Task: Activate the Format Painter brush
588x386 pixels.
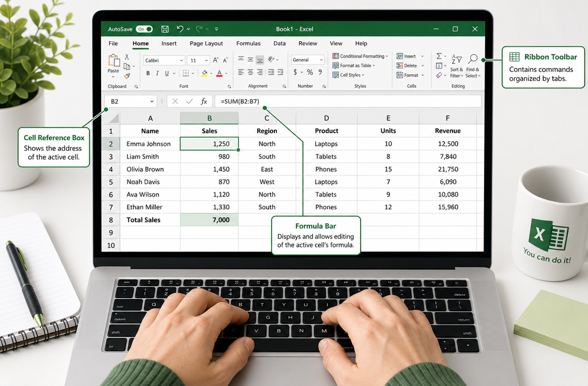Action: (127, 76)
